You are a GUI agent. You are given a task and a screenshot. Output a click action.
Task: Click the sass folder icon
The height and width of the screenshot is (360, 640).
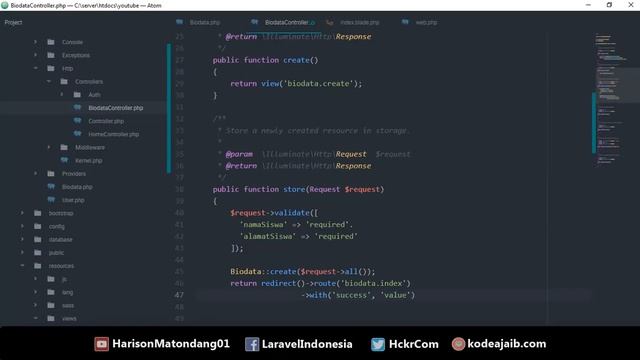[x=51, y=305]
